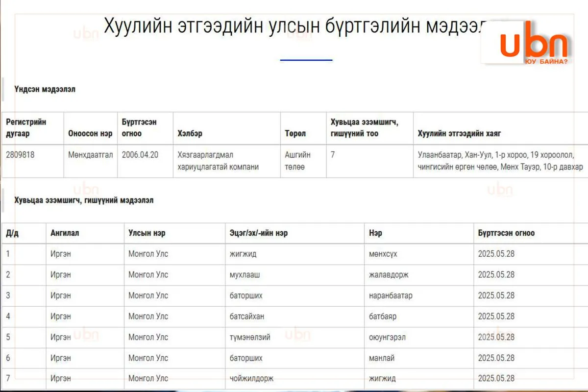Click row number 6 in the Д/д column

[8, 358]
